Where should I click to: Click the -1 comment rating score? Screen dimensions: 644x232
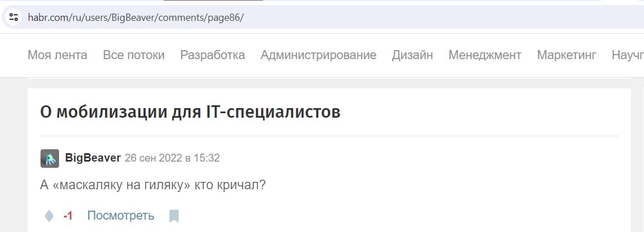(x=67, y=216)
